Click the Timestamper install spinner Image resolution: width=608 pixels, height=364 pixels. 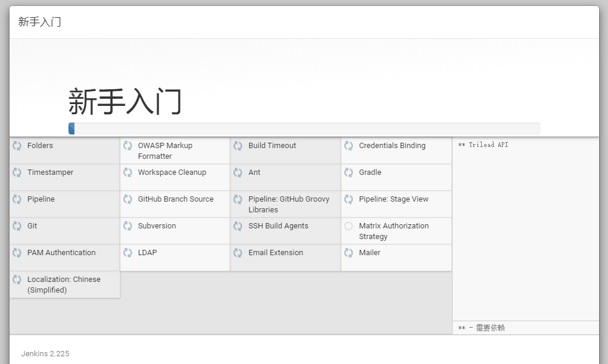16,172
